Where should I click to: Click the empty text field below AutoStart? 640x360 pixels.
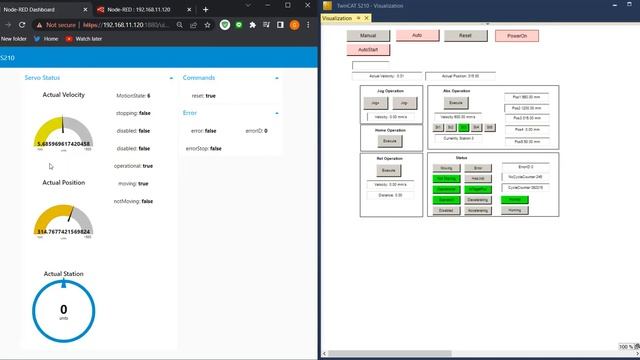coord(371,65)
